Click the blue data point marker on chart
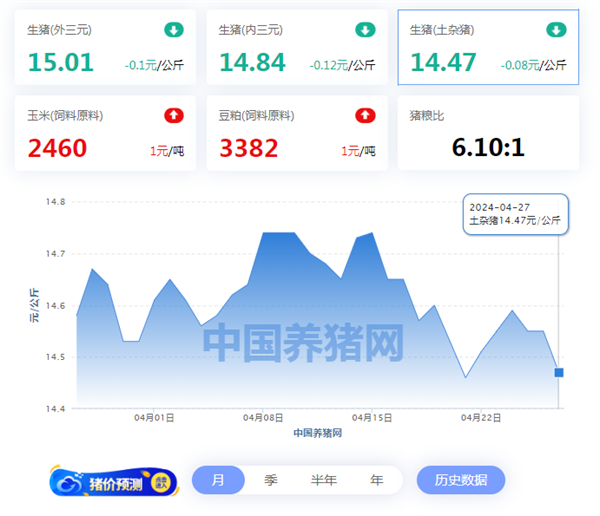The image size is (600, 516). coord(559,372)
